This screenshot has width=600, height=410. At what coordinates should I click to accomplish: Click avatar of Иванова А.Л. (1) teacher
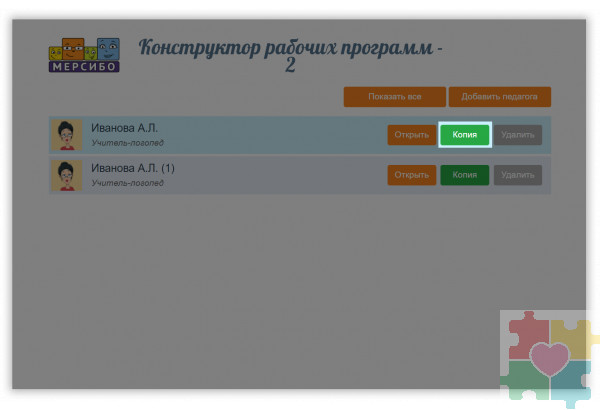(67, 175)
